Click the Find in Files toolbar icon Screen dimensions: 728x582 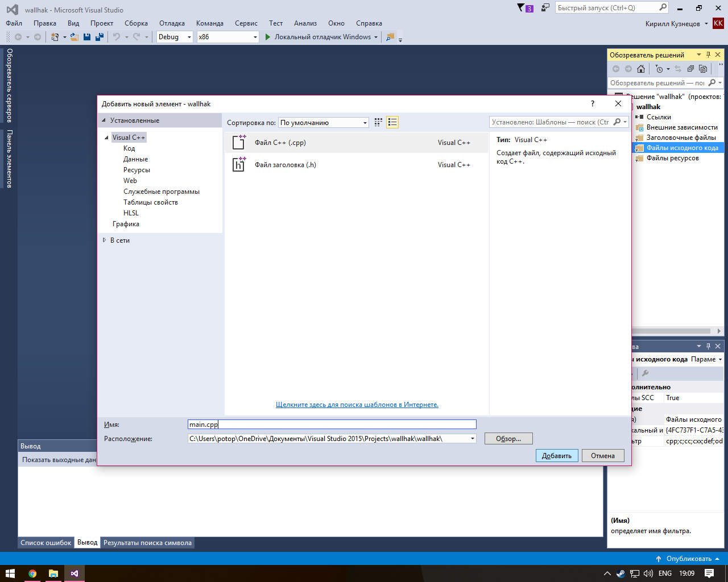(390, 37)
